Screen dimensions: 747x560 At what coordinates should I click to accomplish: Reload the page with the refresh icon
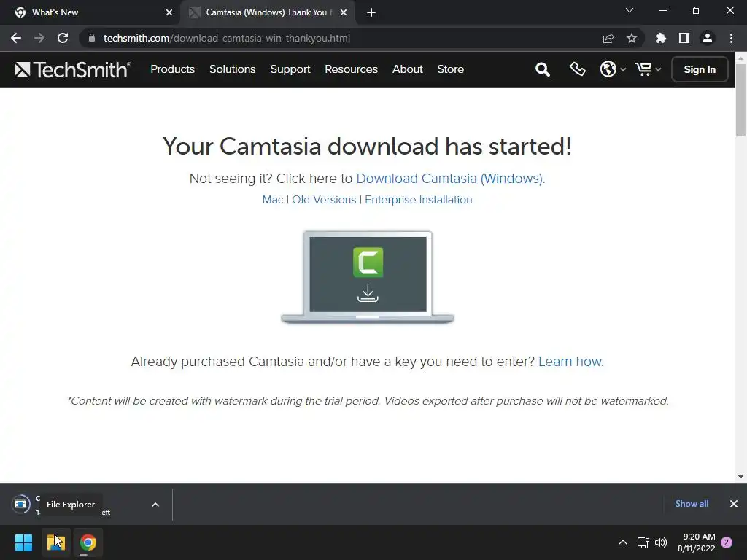[x=63, y=38]
